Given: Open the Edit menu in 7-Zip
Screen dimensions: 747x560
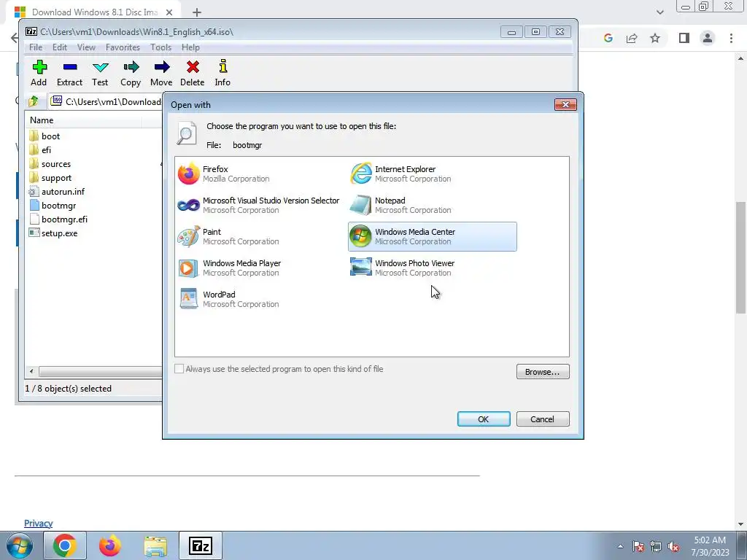Looking at the screenshot, I should coord(60,47).
